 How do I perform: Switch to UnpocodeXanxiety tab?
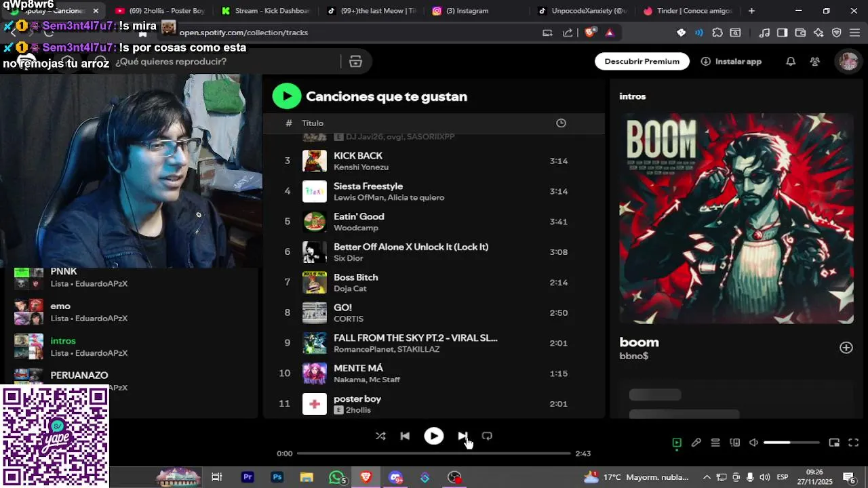click(x=583, y=11)
